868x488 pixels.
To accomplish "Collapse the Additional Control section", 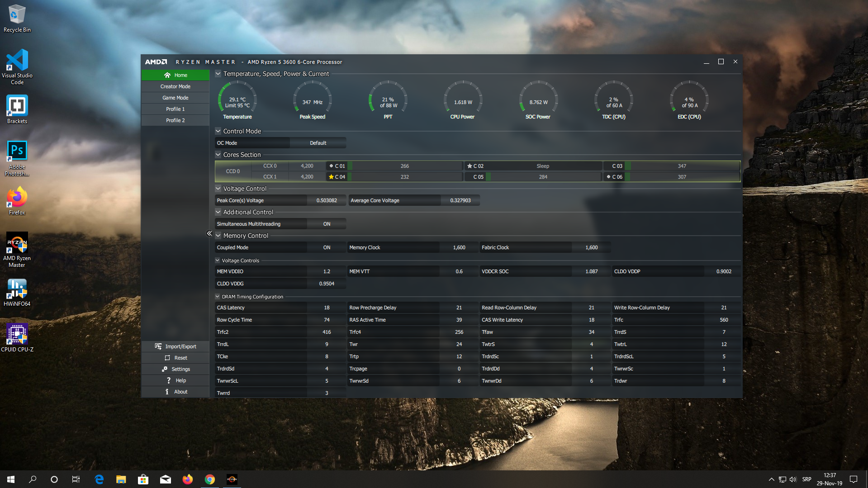I will click(x=218, y=212).
